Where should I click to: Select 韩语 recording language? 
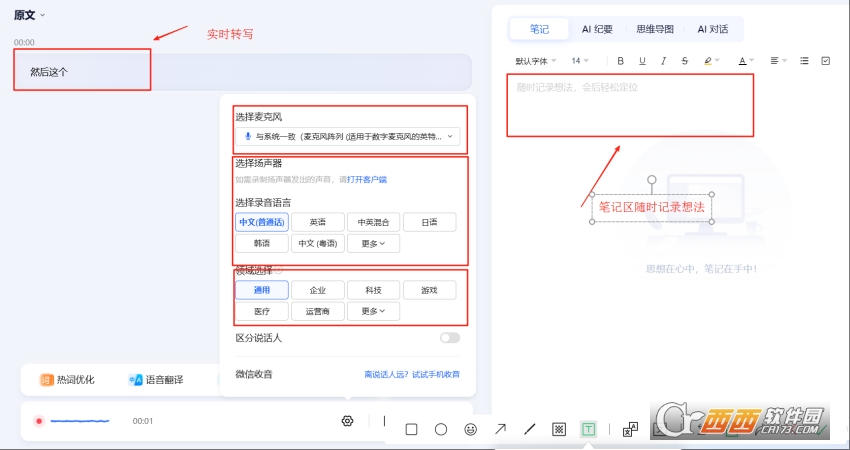coord(262,243)
